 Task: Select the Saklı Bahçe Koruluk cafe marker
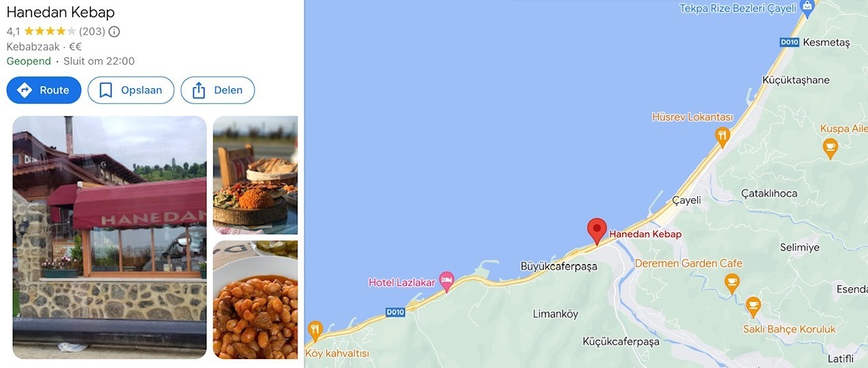753,306
